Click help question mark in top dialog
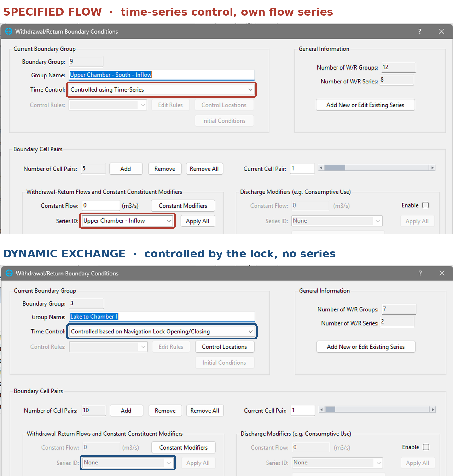Viewport: 453px width, 476px height. point(420,31)
